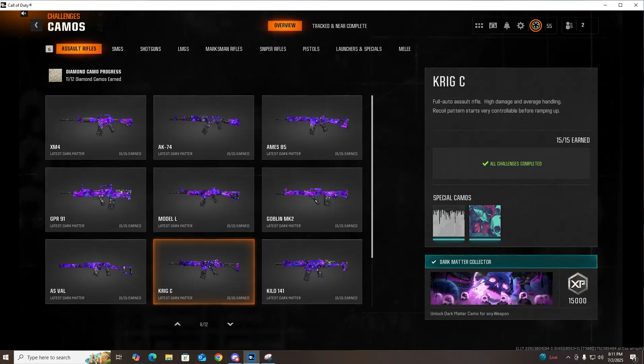Select the Melee category
This screenshot has width=644, height=364.
point(405,49)
